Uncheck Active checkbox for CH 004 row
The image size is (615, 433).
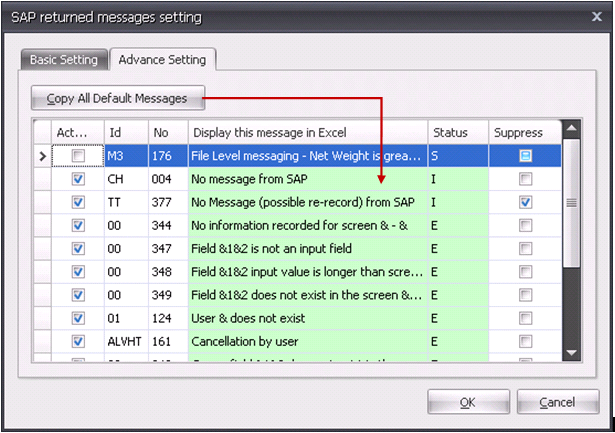(x=78, y=179)
